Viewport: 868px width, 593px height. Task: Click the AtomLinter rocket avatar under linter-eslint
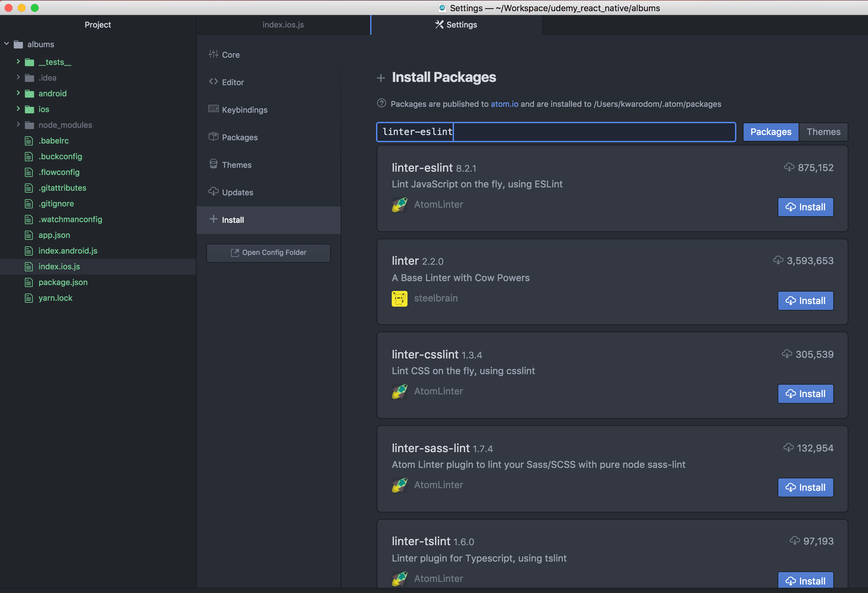click(x=399, y=204)
